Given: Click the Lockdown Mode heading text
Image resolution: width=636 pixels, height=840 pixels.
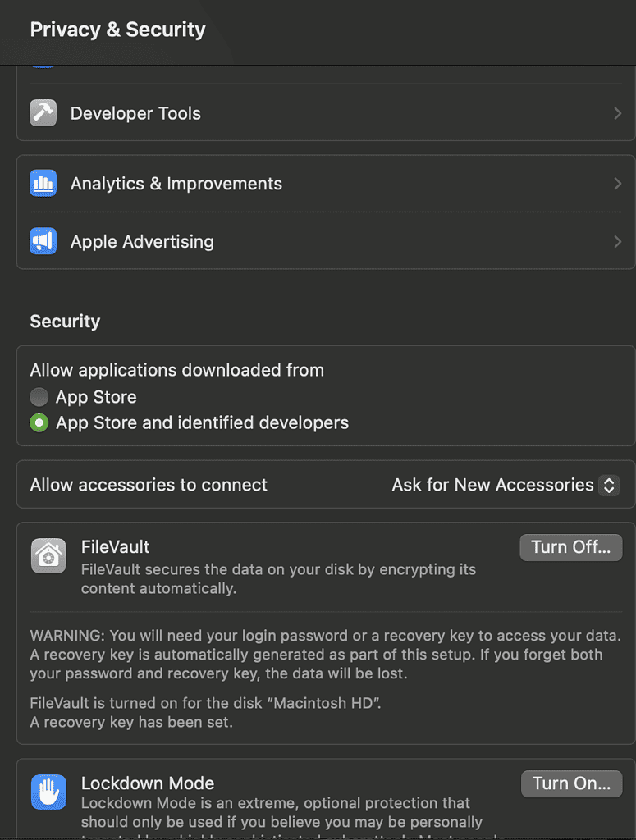Looking at the screenshot, I should coord(148,783).
